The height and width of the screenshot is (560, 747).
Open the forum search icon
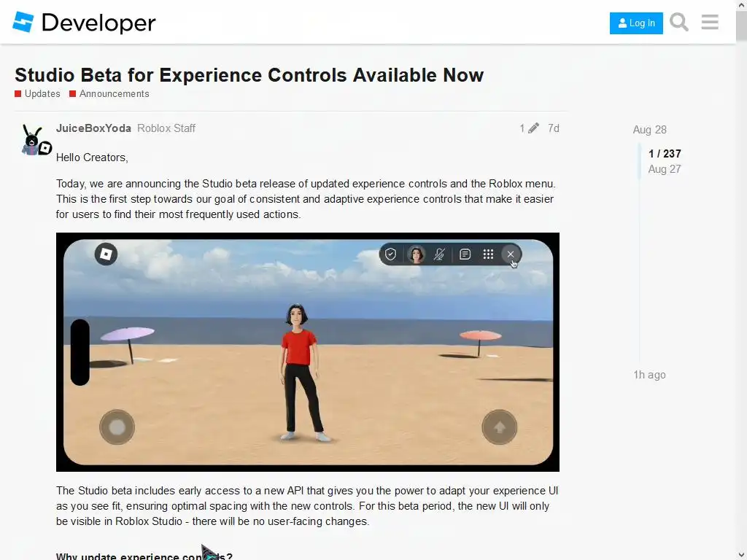(x=679, y=22)
